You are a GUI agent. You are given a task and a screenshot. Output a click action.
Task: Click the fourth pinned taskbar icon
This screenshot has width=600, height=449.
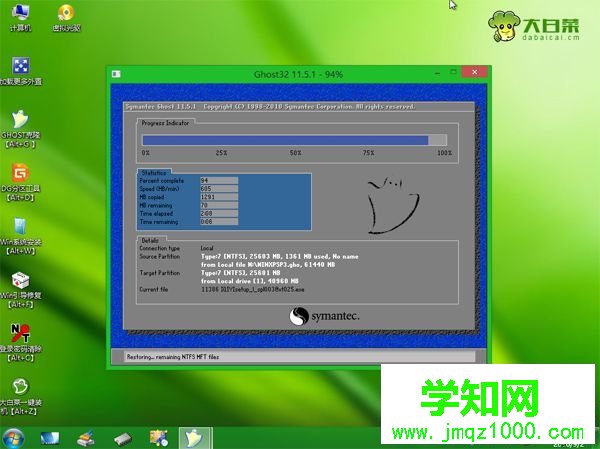[x=158, y=439]
